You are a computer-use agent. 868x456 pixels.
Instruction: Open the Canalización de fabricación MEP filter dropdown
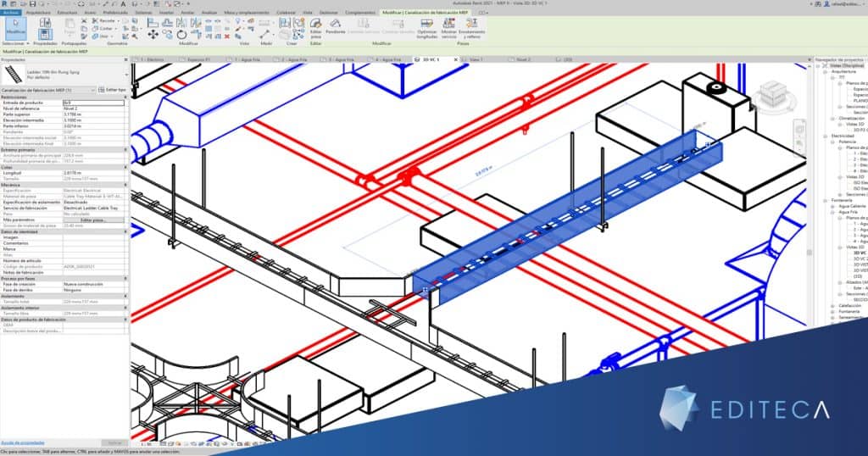[x=48, y=90]
